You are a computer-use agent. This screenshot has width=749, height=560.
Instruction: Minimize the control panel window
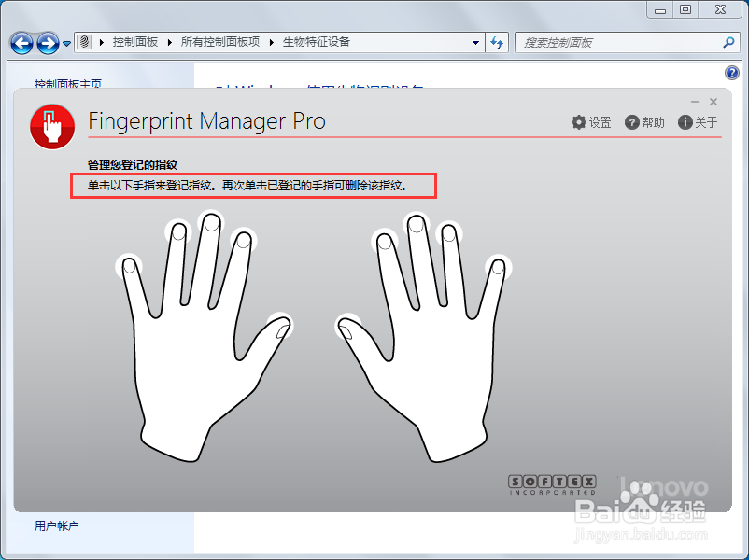tap(660, 9)
